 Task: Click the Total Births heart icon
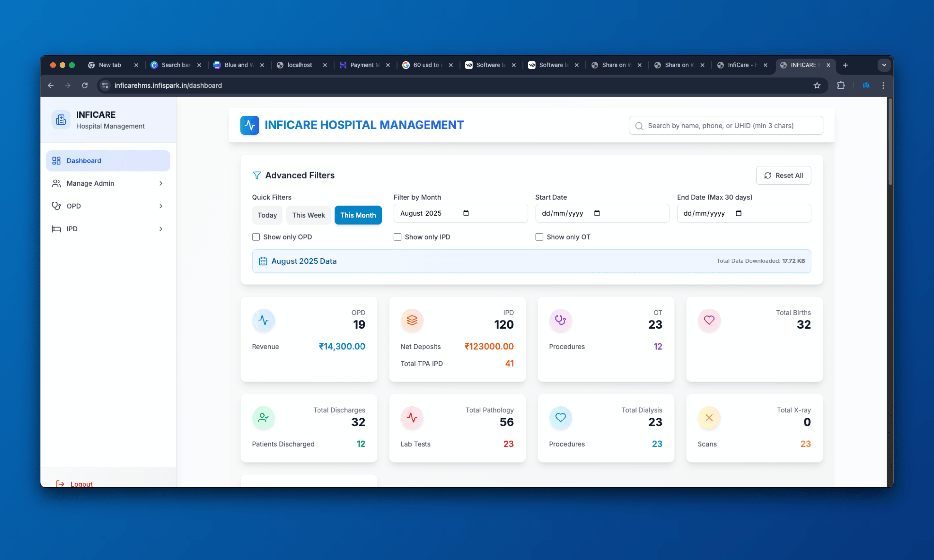[709, 320]
